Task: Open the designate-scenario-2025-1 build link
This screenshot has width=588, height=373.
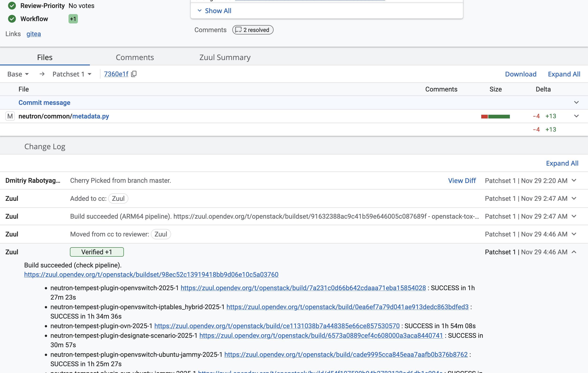Action: 321,336
